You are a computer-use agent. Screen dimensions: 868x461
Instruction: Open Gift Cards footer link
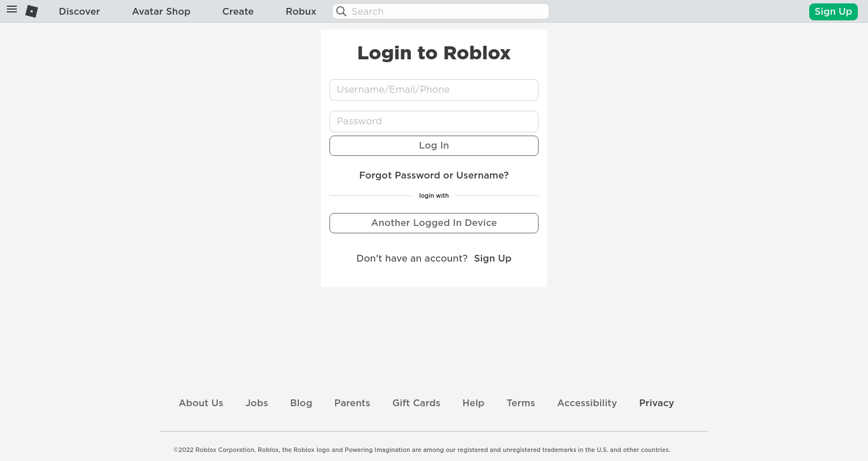point(416,403)
